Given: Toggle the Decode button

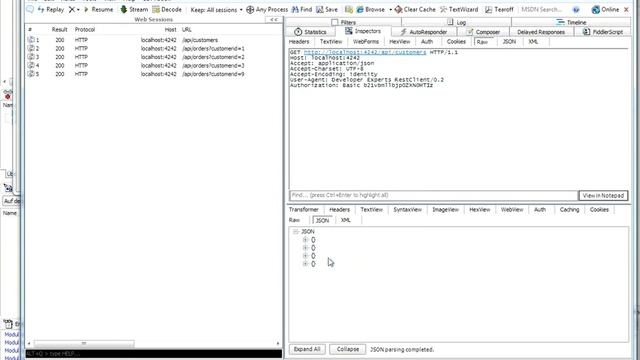Looking at the screenshot, I should (x=167, y=9).
